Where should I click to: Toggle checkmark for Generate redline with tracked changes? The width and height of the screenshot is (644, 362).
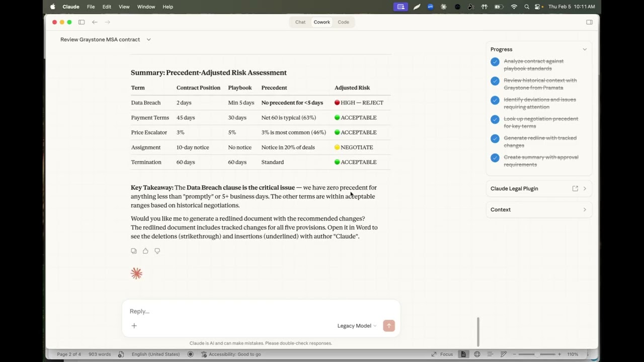pos(495,138)
